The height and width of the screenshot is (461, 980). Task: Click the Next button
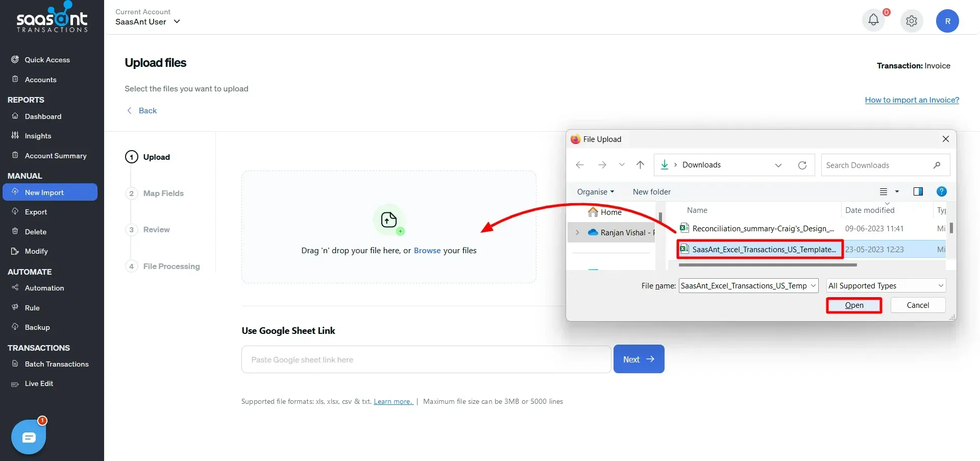(639, 359)
